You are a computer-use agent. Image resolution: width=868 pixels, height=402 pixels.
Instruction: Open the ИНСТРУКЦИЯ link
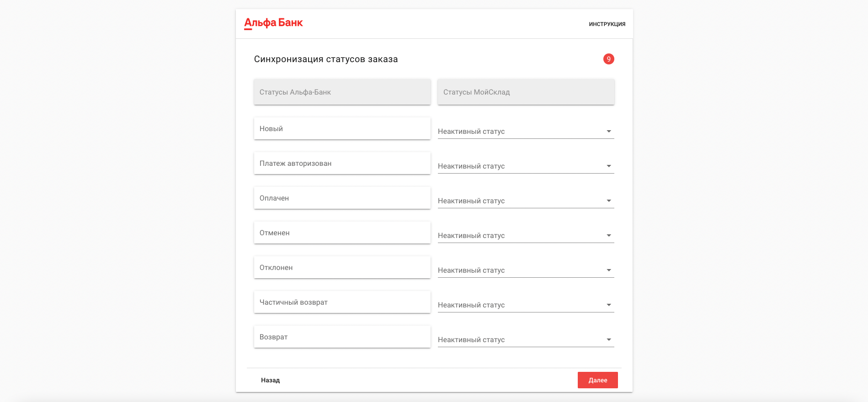point(607,24)
